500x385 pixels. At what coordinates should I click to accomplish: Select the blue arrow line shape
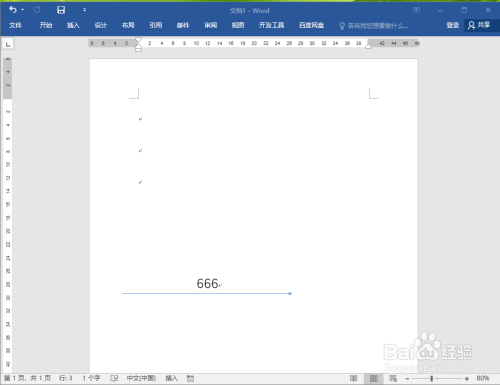click(x=207, y=293)
